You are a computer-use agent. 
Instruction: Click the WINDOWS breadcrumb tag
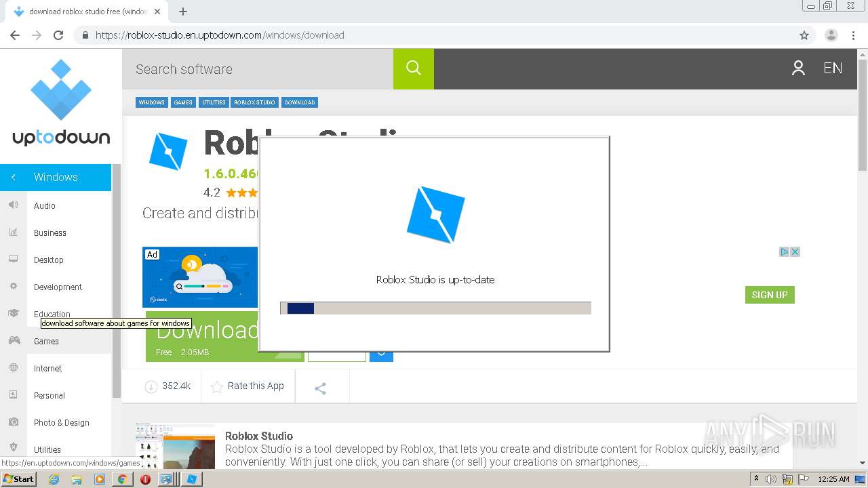point(151,102)
